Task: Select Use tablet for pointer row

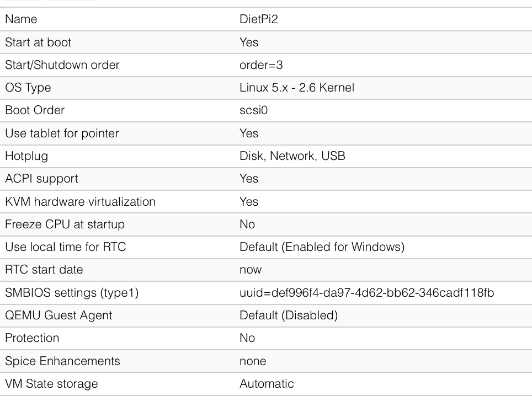Action: [266, 133]
